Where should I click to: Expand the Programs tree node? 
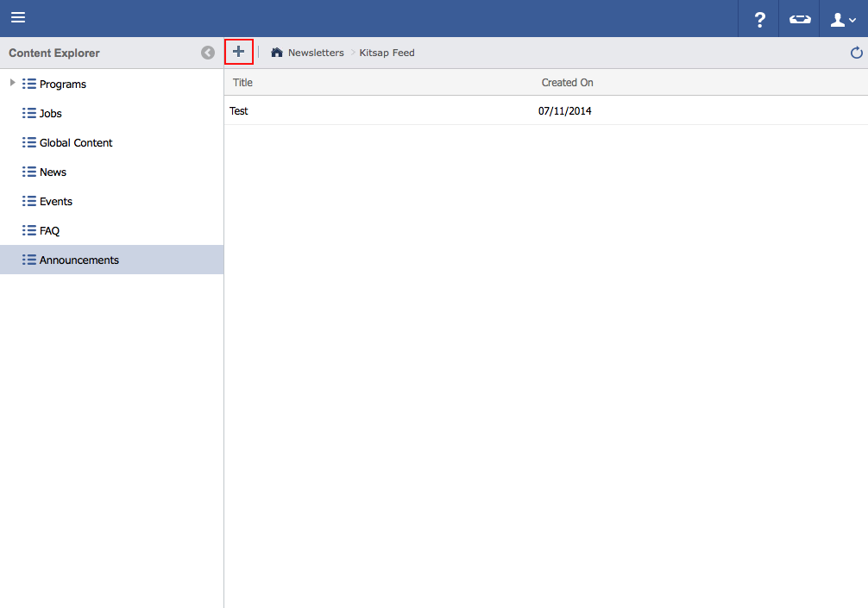point(12,84)
